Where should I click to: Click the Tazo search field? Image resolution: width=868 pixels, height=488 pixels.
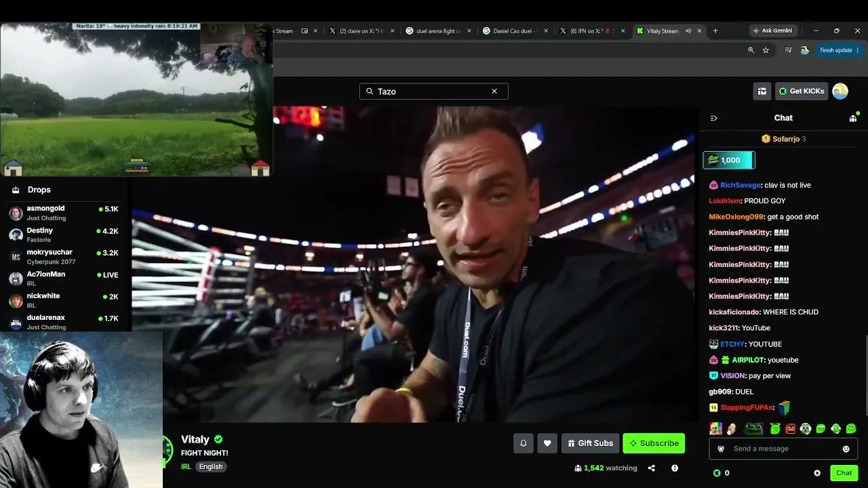(x=433, y=91)
